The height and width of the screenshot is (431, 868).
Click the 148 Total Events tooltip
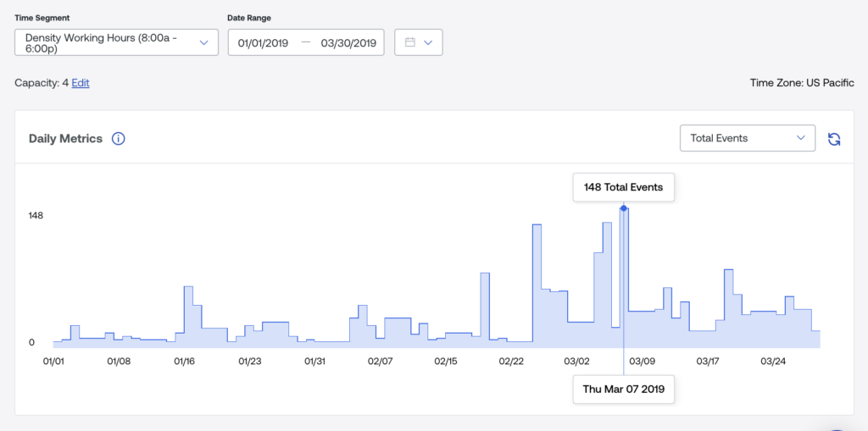623,186
